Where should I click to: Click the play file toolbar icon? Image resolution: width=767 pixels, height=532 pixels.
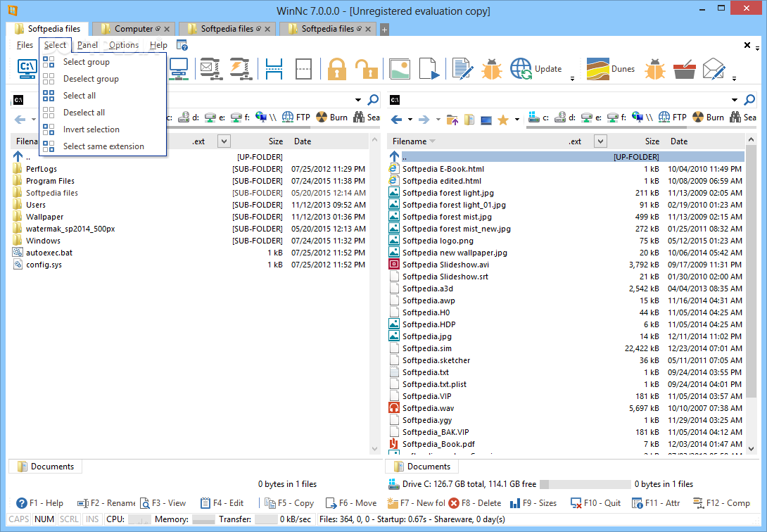click(429, 68)
